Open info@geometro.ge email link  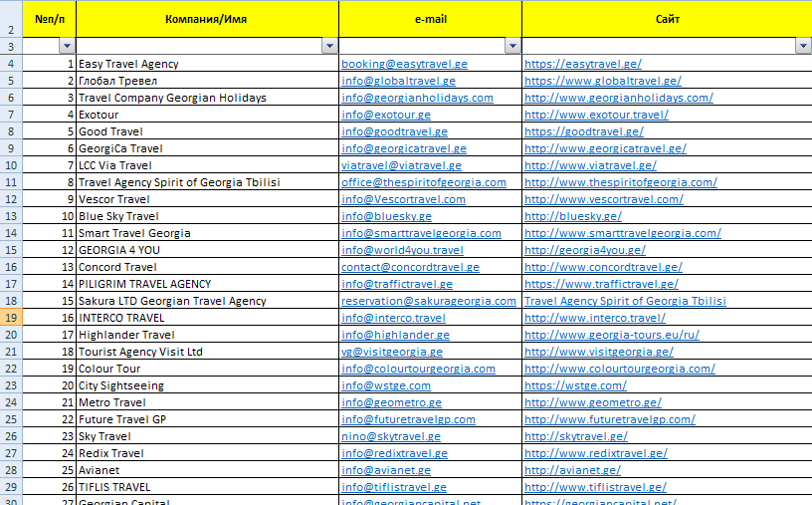pos(391,402)
